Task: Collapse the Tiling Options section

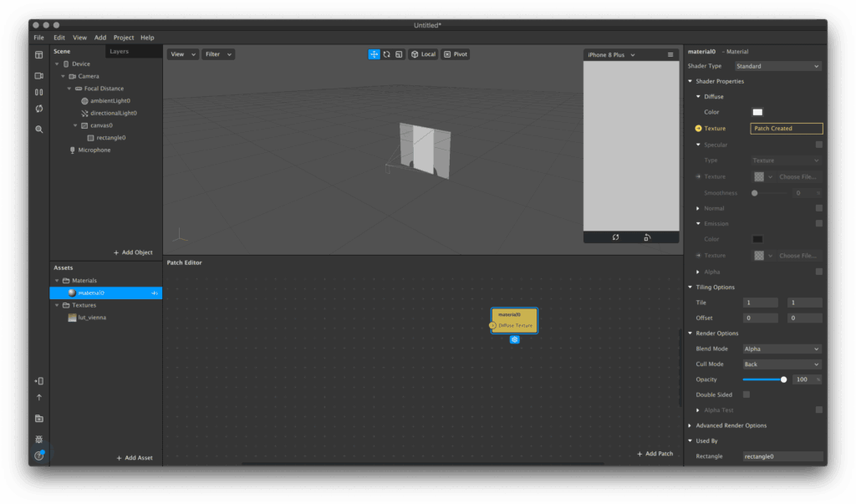Action: click(690, 287)
